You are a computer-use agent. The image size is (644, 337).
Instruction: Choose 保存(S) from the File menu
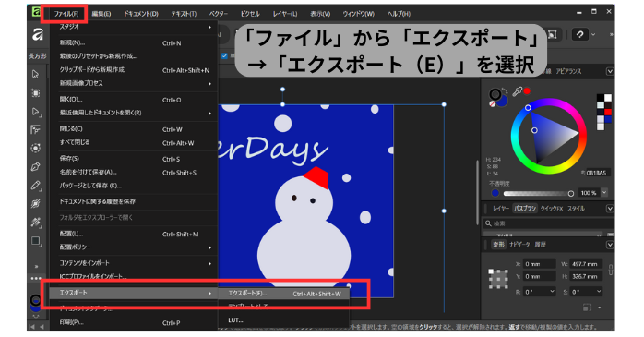point(134,159)
